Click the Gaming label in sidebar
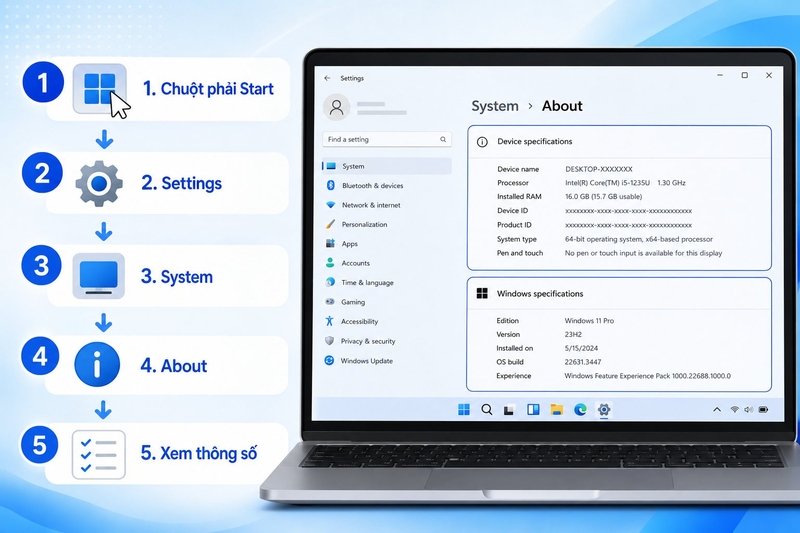This screenshot has height=533, width=800. click(x=353, y=302)
